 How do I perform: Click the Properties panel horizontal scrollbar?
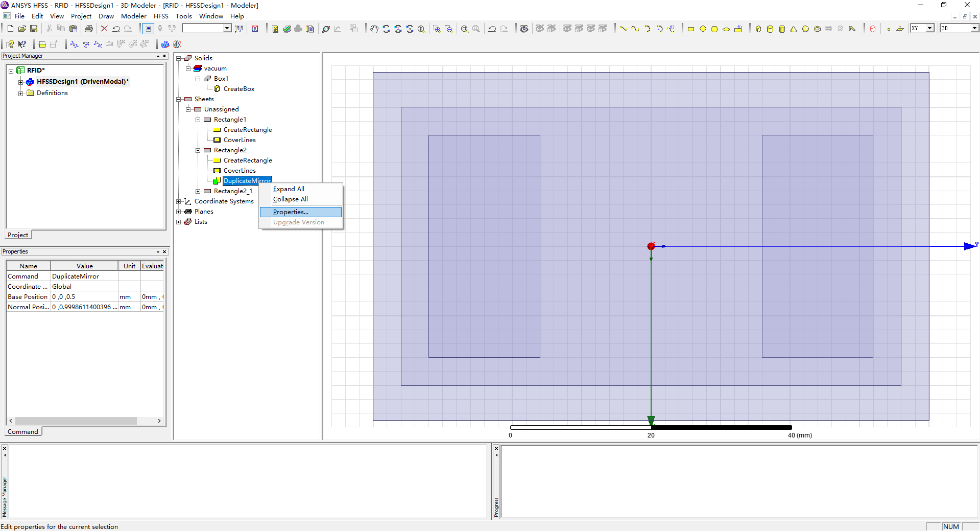tap(76, 421)
